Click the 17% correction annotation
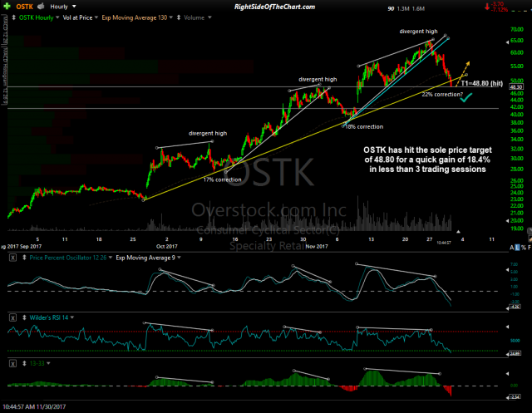 222,179
